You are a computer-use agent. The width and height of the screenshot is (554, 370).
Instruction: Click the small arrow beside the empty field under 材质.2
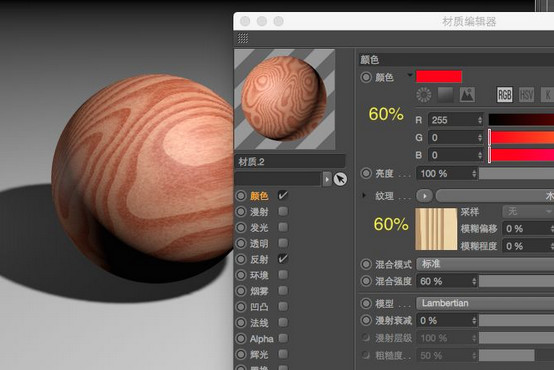click(x=327, y=179)
